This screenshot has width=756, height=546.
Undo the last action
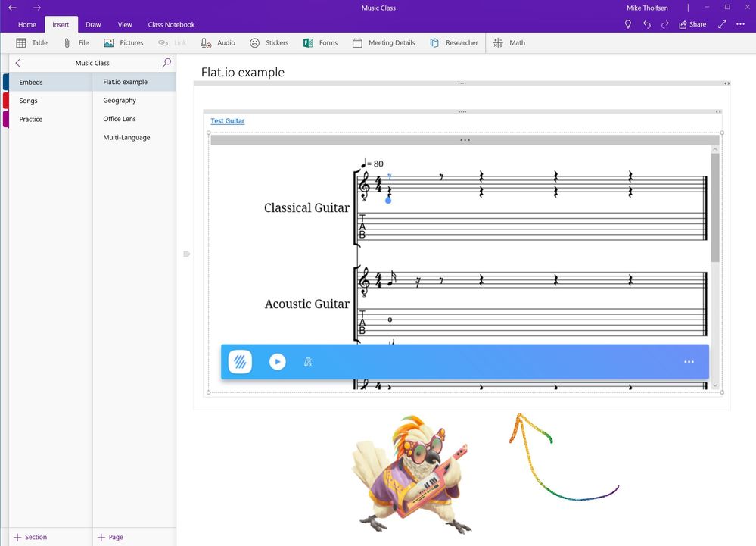tap(646, 24)
